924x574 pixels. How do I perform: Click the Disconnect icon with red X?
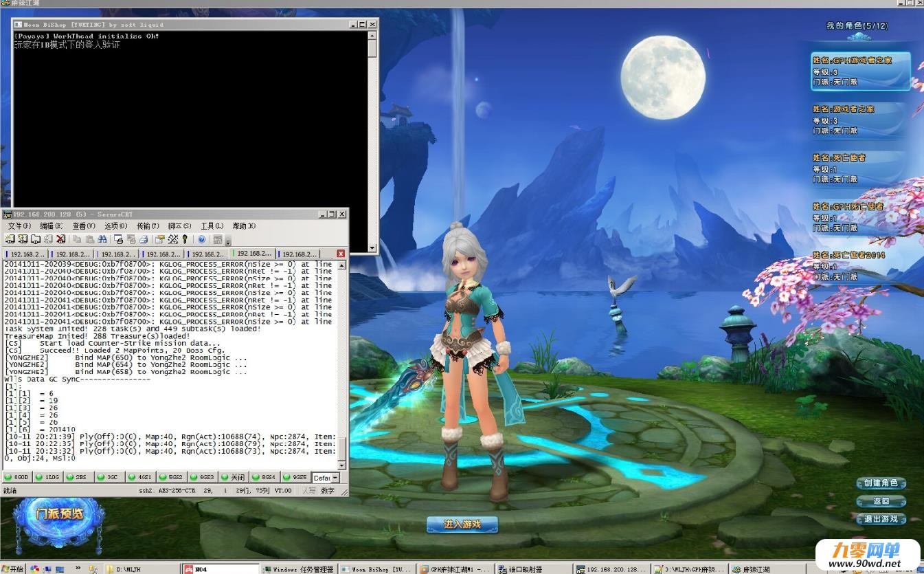pos(60,239)
